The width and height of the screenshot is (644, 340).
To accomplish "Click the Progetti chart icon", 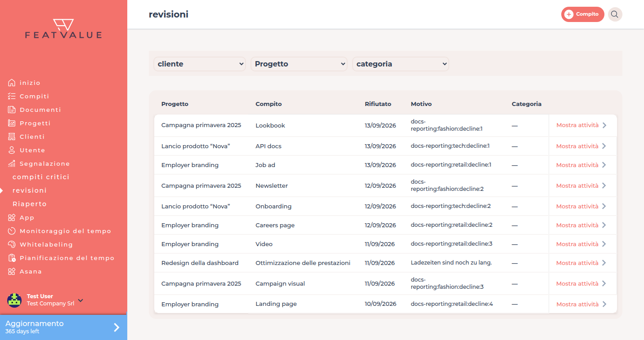I will coord(12,123).
